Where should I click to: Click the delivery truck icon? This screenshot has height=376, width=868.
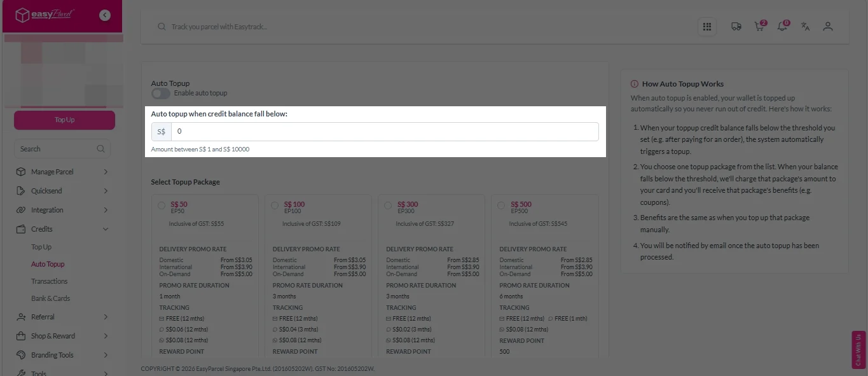[736, 27]
